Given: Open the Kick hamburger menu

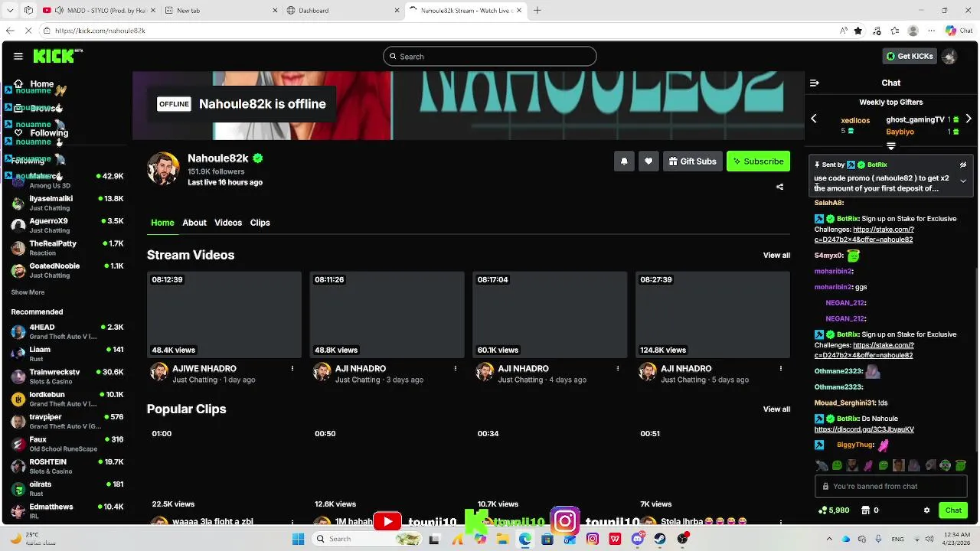Looking at the screenshot, I should click(18, 56).
